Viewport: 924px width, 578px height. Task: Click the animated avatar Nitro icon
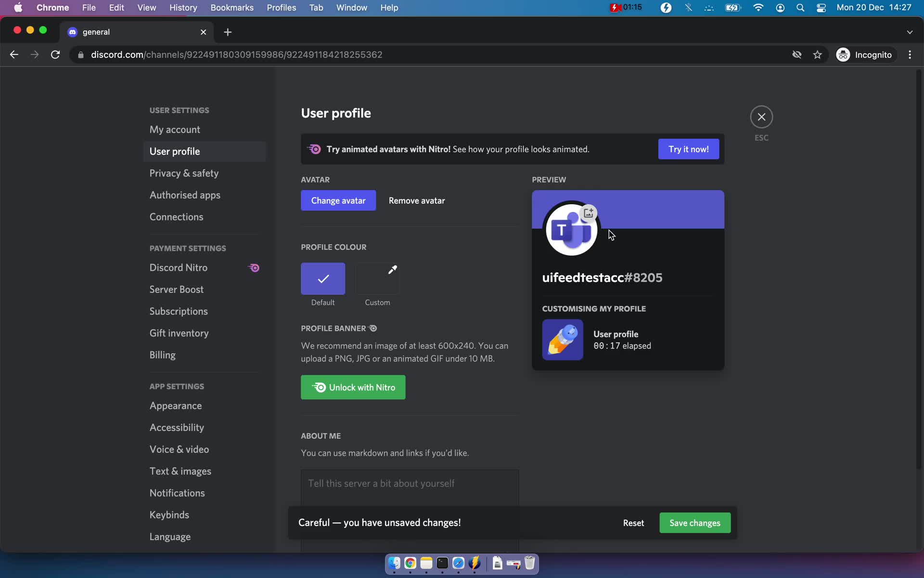tap(313, 149)
